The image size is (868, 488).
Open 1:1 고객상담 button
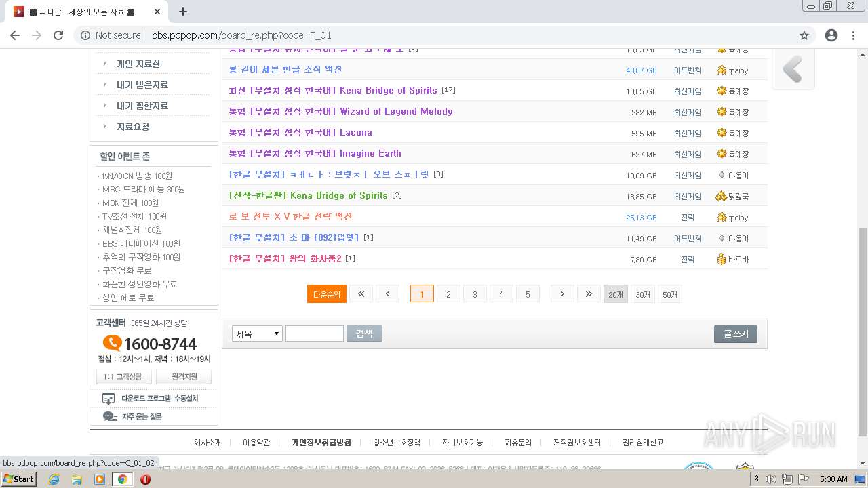123,377
